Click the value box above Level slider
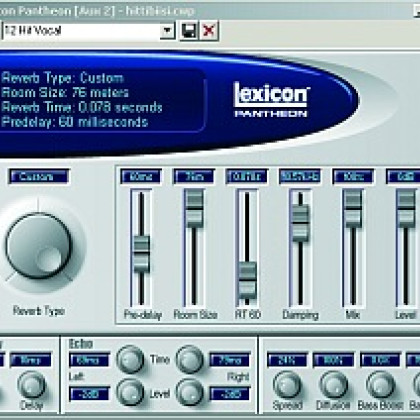 click(403, 176)
